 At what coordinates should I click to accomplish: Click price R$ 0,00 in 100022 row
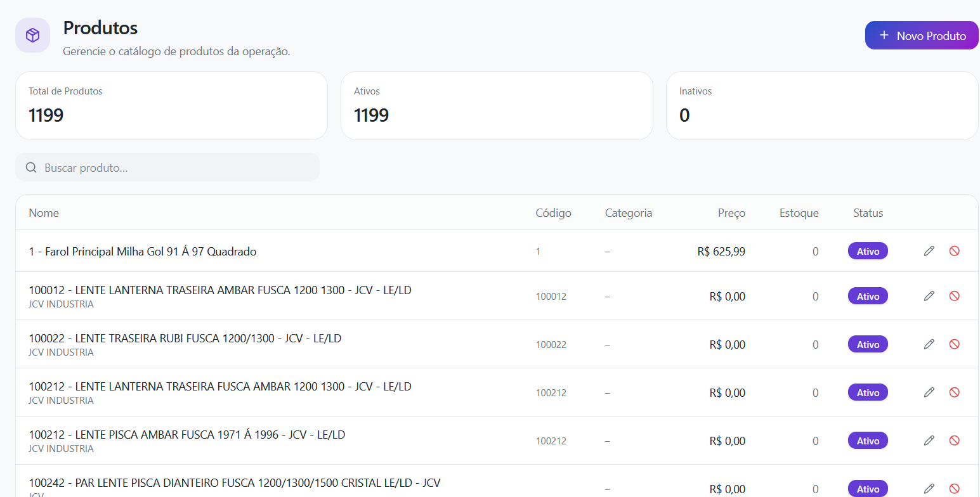coord(728,345)
